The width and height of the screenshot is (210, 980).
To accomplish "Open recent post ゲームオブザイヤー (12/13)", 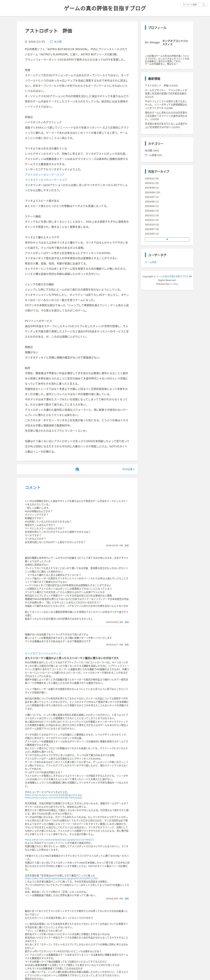I will [x=166, y=94].
